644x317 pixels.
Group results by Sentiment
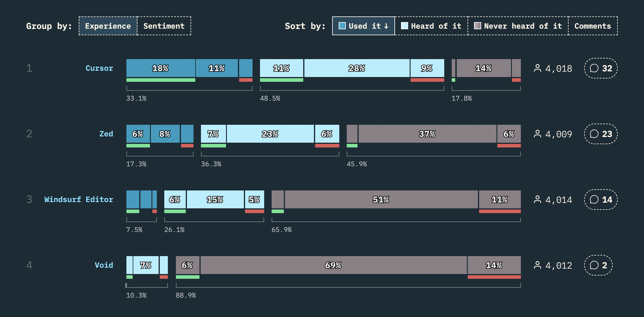tap(164, 26)
